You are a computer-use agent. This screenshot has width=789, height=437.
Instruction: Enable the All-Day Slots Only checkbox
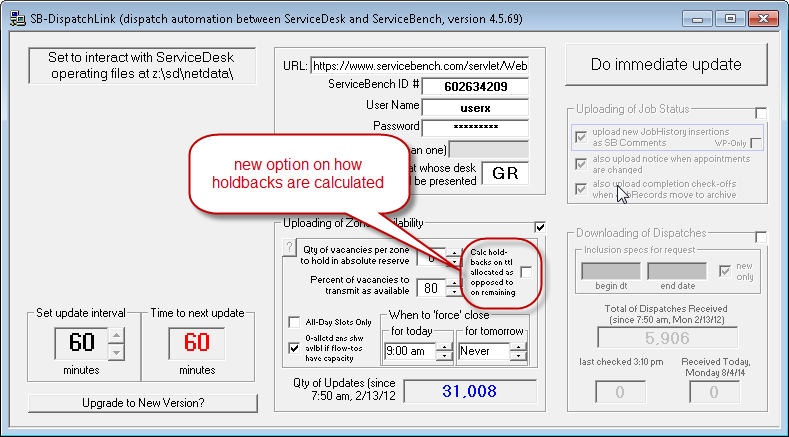[294, 322]
